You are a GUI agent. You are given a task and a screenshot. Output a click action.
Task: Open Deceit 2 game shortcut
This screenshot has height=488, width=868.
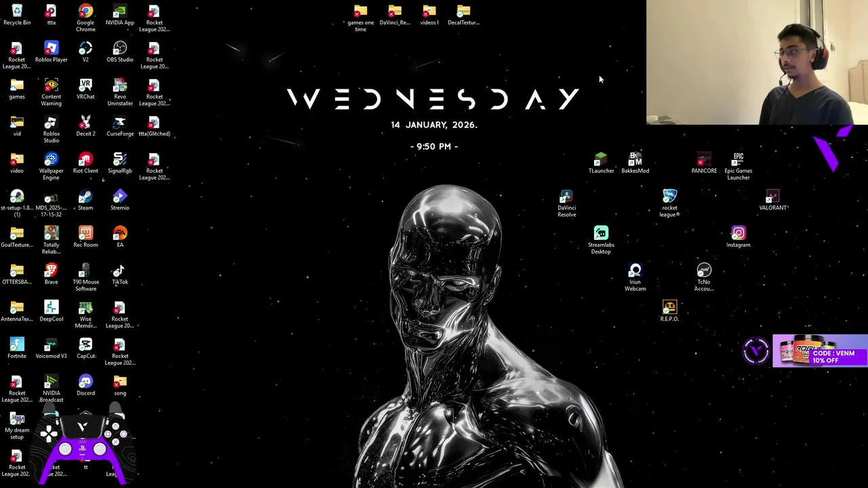click(x=85, y=126)
